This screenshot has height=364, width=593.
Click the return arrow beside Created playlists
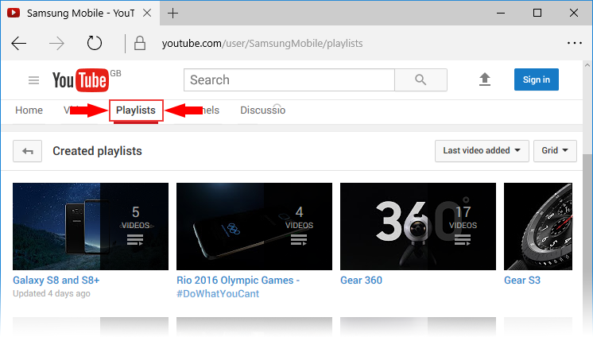coord(27,151)
